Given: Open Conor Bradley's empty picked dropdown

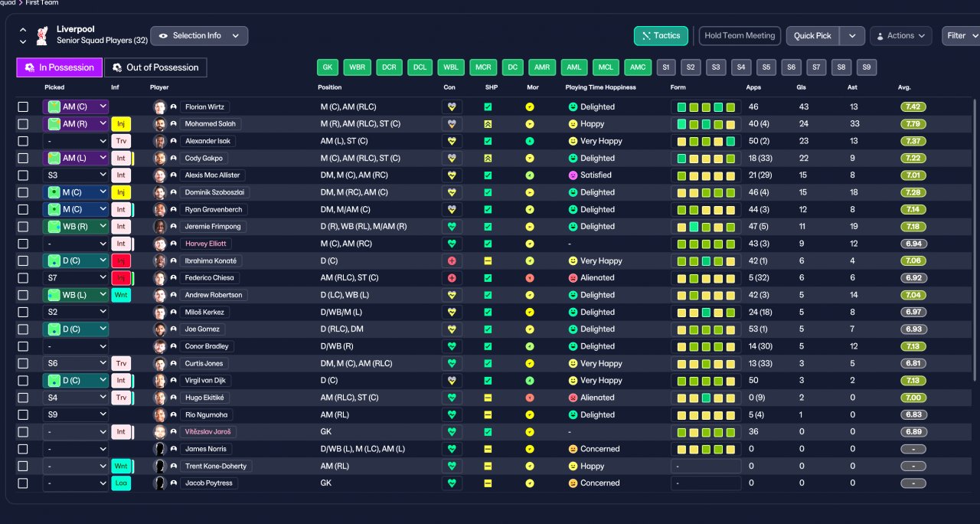Looking at the screenshot, I should click(76, 346).
